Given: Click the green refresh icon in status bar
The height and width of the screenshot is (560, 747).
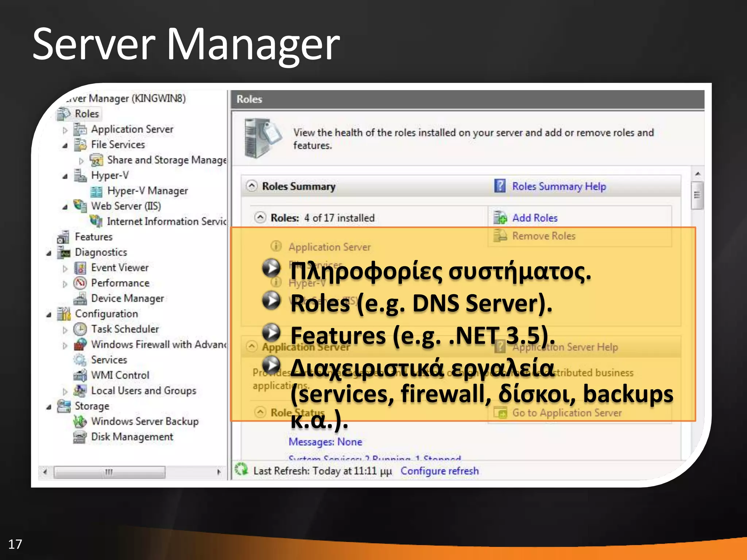Looking at the screenshot, I should [x=241, y=469].
